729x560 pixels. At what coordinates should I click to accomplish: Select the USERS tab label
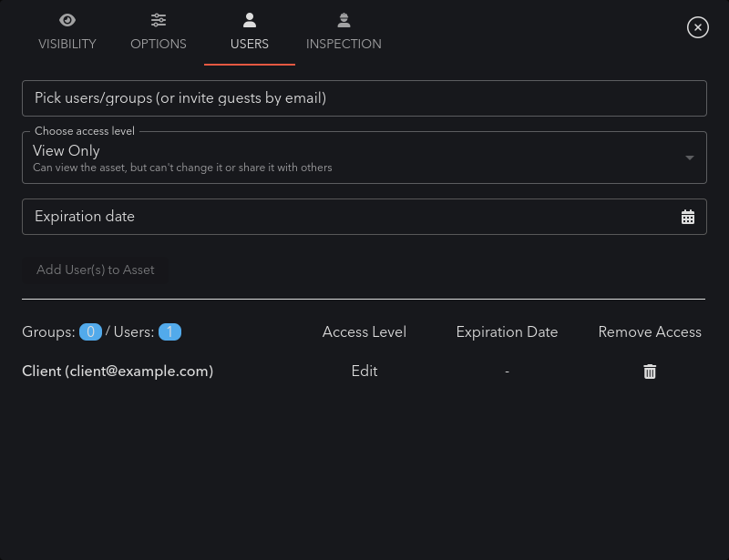coord(250,44)
